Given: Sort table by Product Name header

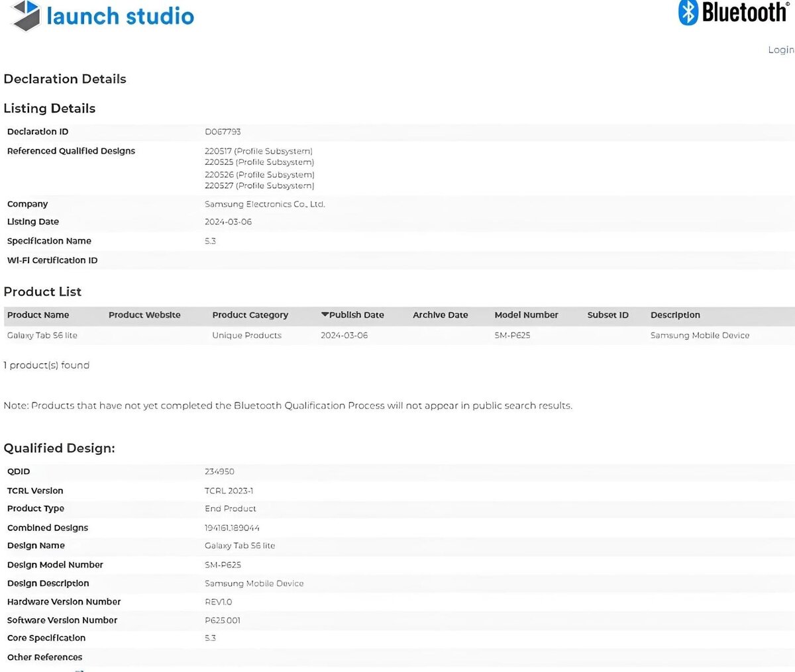Looking at the screenshot, I should [38, 315].
